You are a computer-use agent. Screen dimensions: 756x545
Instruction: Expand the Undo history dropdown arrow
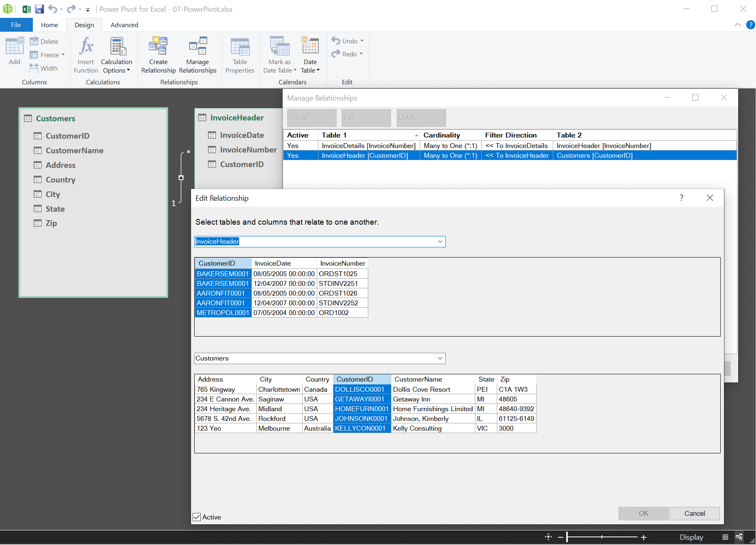362,41
